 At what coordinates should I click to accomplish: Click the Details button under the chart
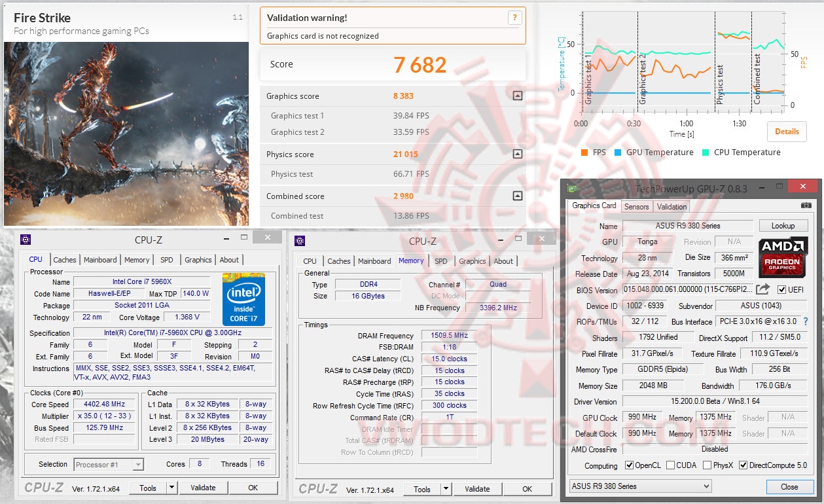coord(787,131)
